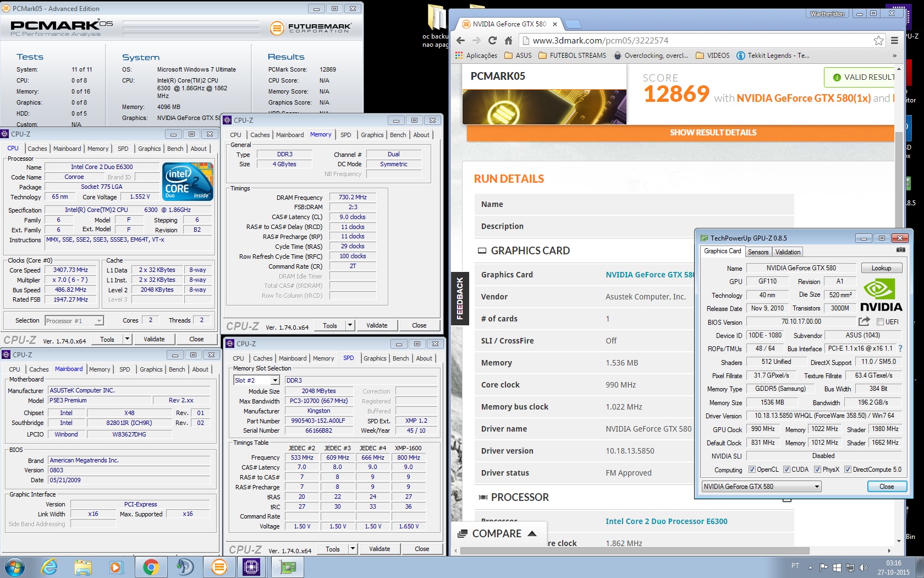Image resolution: width=924 pixels, height=578 pixels.
Task: Open Windows Explorer from taskbar
Action: (83, 567)
